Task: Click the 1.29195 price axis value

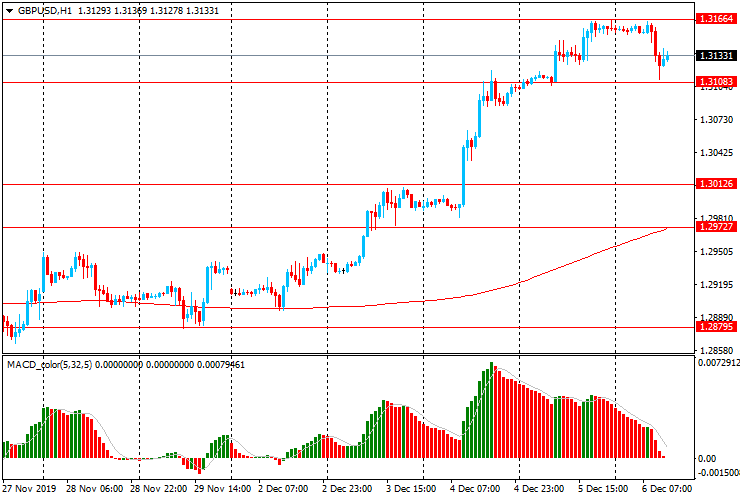Action: (x=716, y=285)
